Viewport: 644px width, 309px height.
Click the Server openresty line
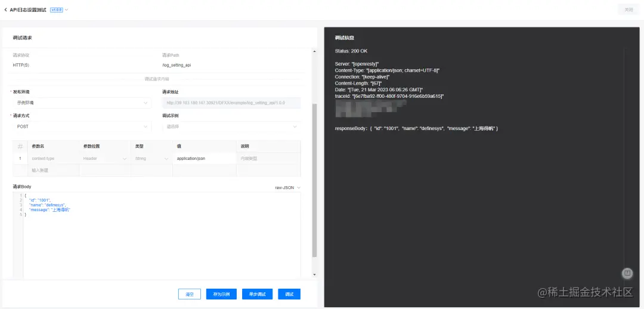357,64
